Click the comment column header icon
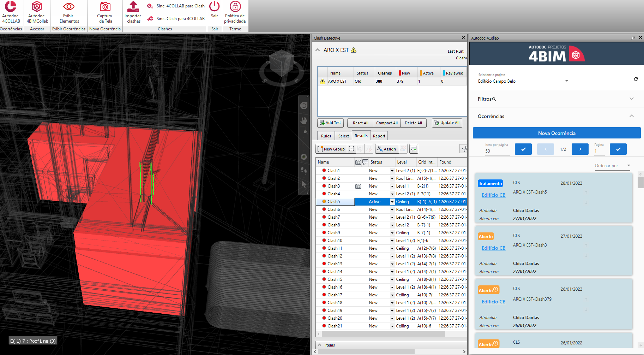The height and width of the screenshot is (355, 644). 365,162
